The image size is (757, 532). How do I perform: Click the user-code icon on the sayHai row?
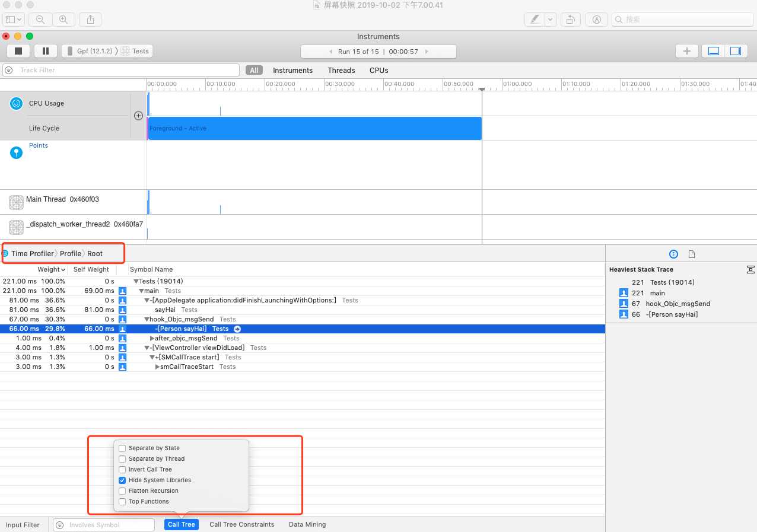coord(122,310)
